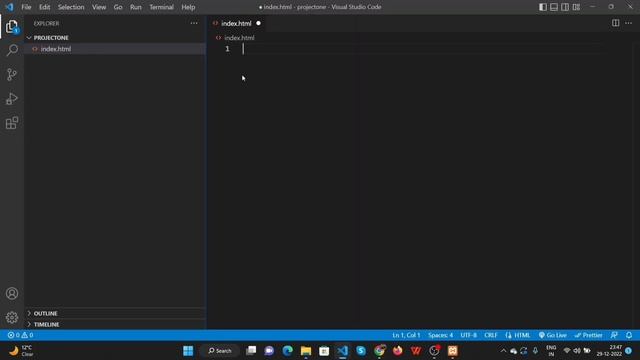
Task: Click line number 1 in gutter
Action: 227,49
